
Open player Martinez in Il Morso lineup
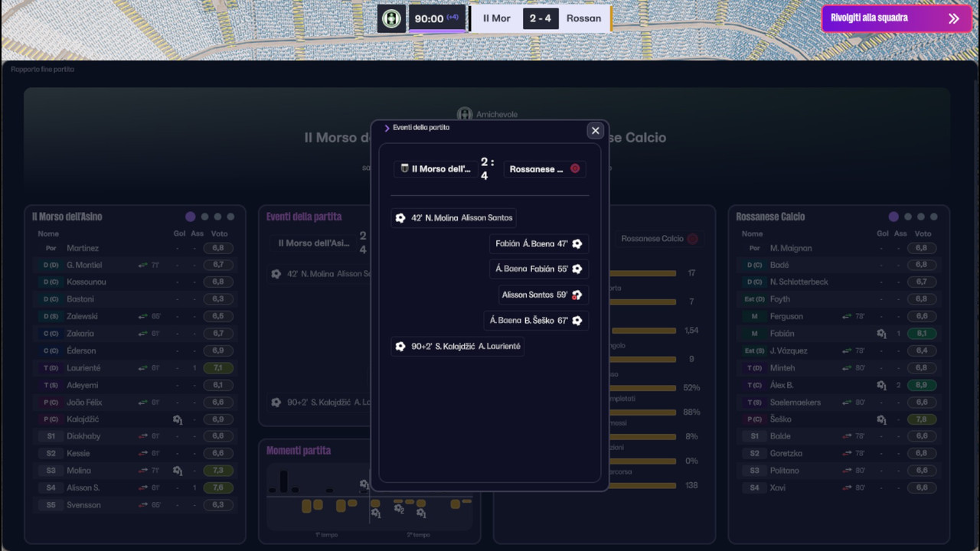pos(83,248)
